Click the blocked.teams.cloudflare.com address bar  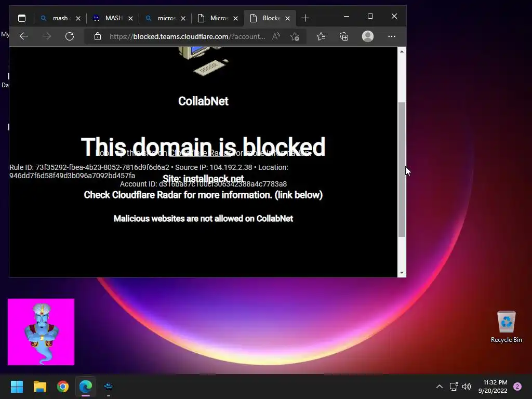point(187,36)
